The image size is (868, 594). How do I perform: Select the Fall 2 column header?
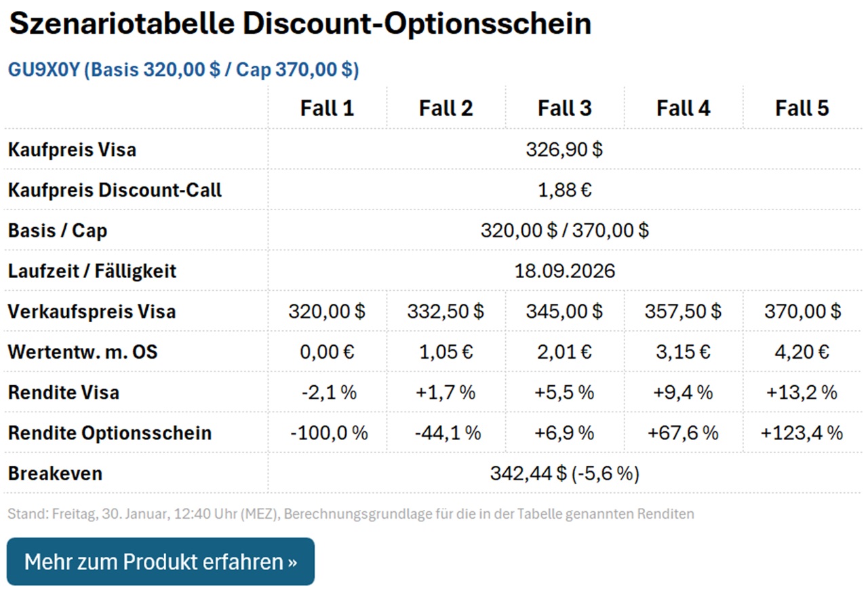[446, 107]
